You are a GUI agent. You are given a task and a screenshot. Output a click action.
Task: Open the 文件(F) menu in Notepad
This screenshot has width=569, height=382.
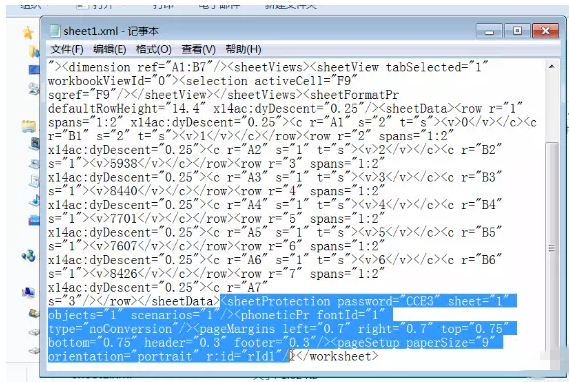tap(67, 49)
